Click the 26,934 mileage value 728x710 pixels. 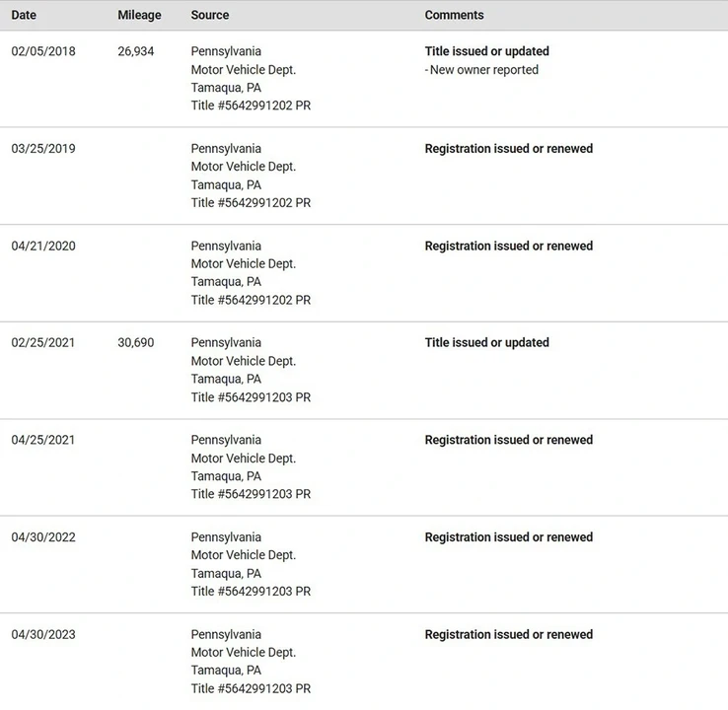pos(135,51)
